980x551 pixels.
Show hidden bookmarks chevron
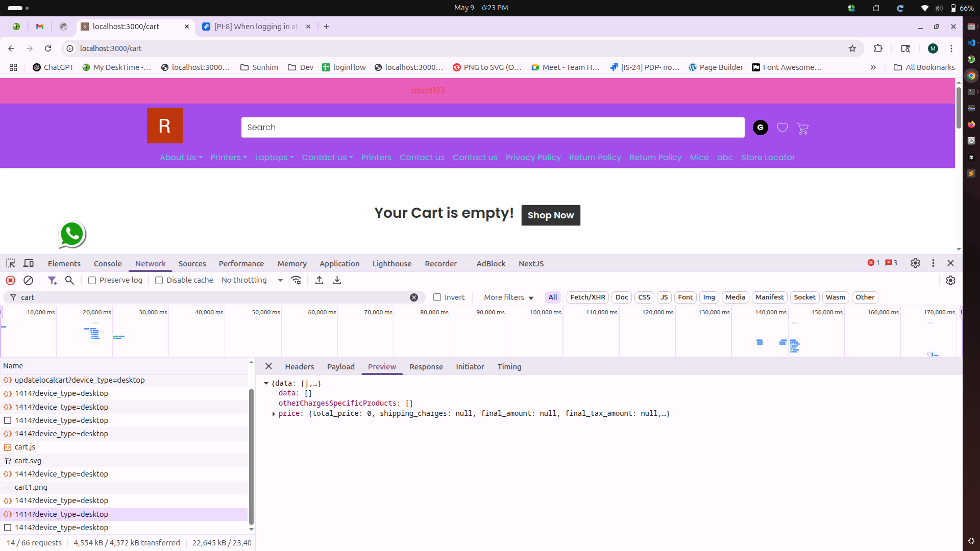873,67
